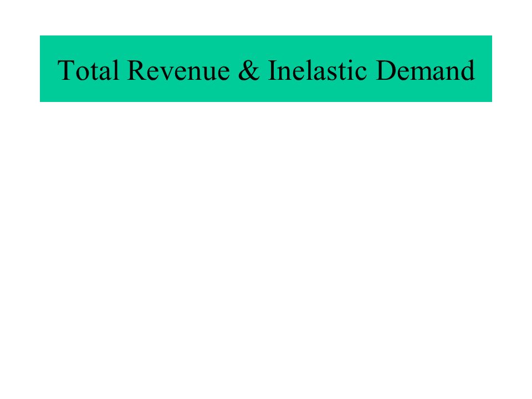
Task: Select the ampersand symbol in the title
Action: coord(249,70)
